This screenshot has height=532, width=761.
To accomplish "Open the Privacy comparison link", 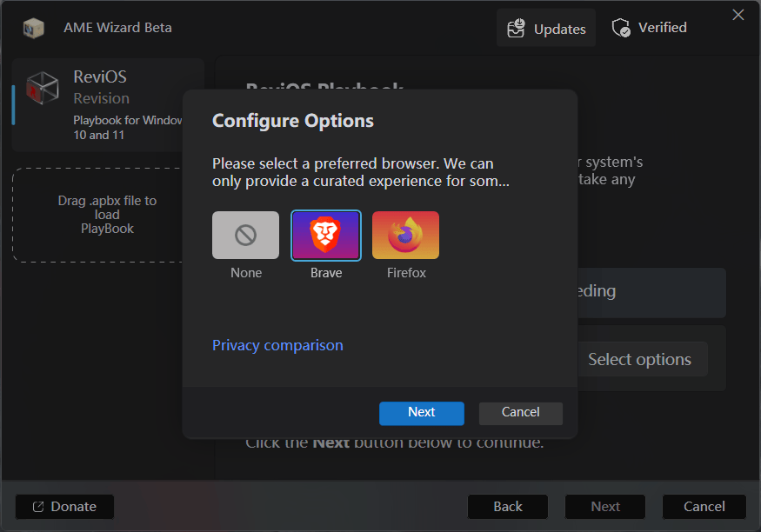I will 277,345.
